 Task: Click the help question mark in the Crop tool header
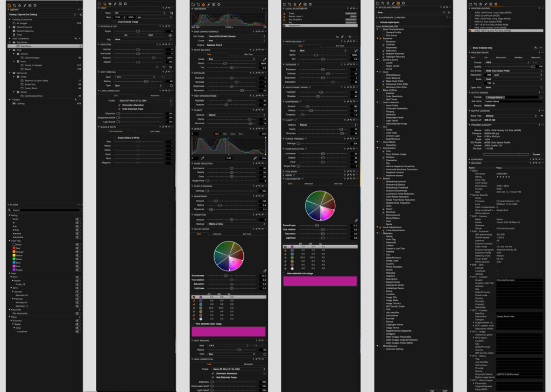tap(163, 8)
